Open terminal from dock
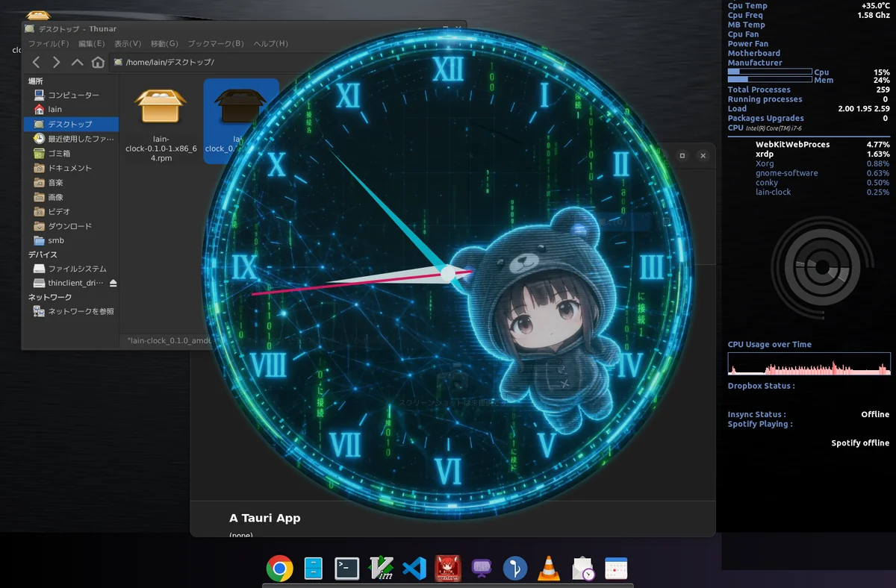Image resolution: width=896 pixels, height=588 pixels. (x=347, y=569)
